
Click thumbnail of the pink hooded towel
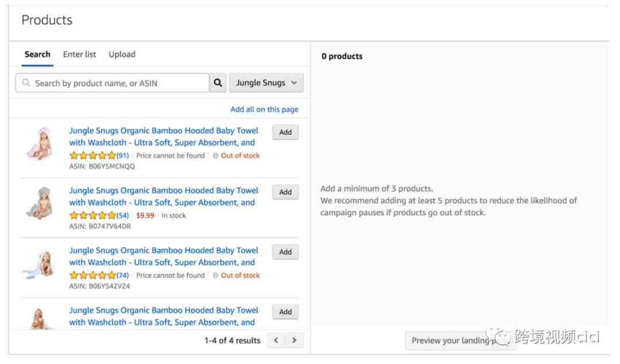(x=40, y=144)
